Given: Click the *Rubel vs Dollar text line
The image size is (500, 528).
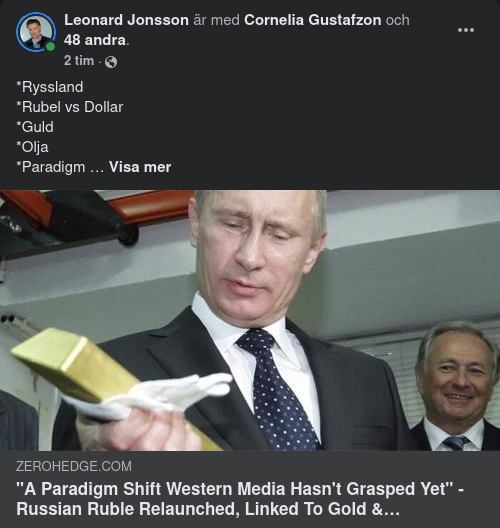Looking at the screenshot, I should [69, 107].
